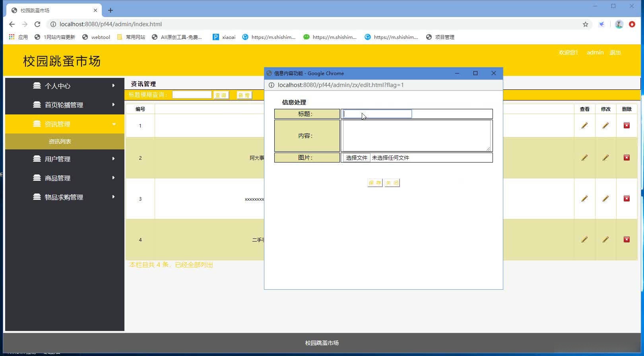644x356 pixels.
Task: Click the 查询 search button
Action: (221, 95)
